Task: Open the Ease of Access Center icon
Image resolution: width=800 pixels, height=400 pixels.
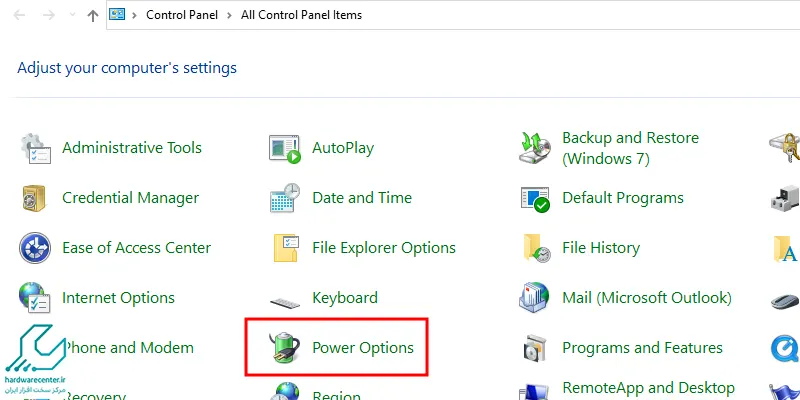Action: [x=35, y=248]
